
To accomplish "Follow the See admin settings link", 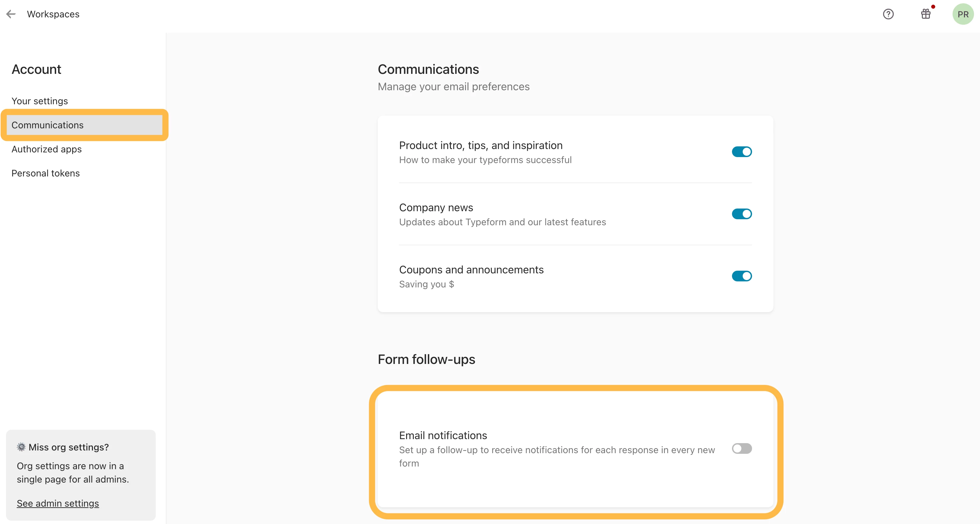I will click(x=58, y=503).
